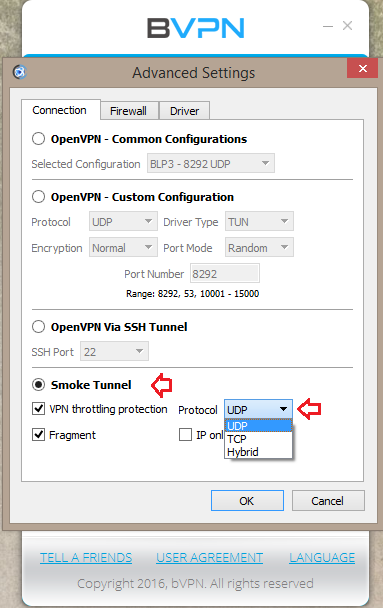
Task: Click the bVPN app icon in dialog title bar
Action: [x=19, y=72]
